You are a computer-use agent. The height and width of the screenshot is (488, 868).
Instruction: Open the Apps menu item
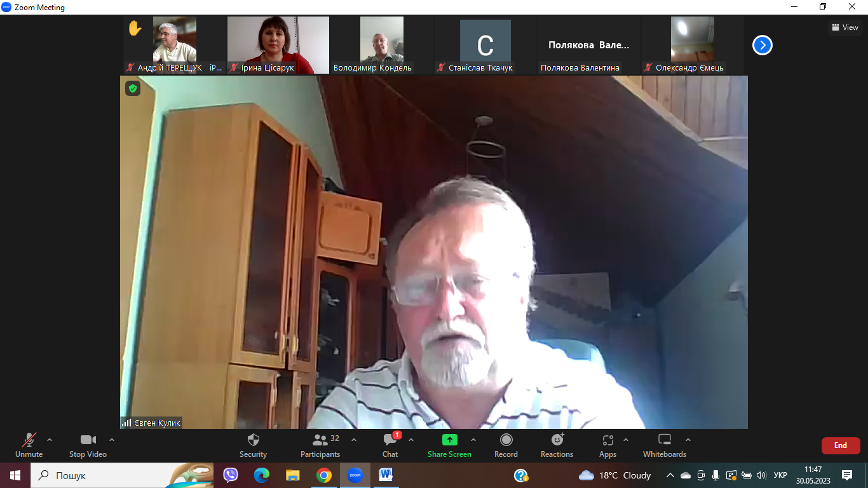pos(607,440)
